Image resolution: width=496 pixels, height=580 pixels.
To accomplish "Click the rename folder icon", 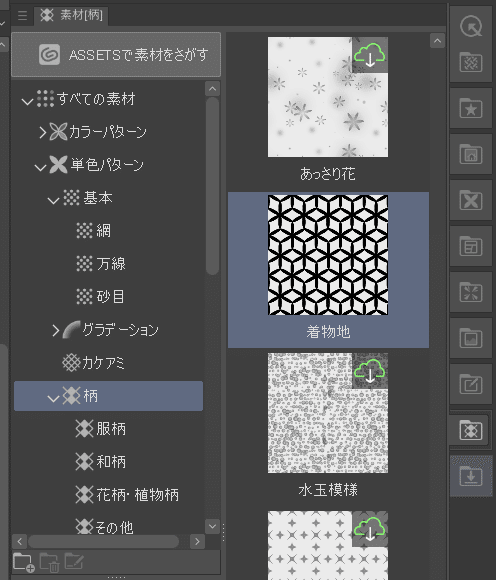I will click(74, 562).
